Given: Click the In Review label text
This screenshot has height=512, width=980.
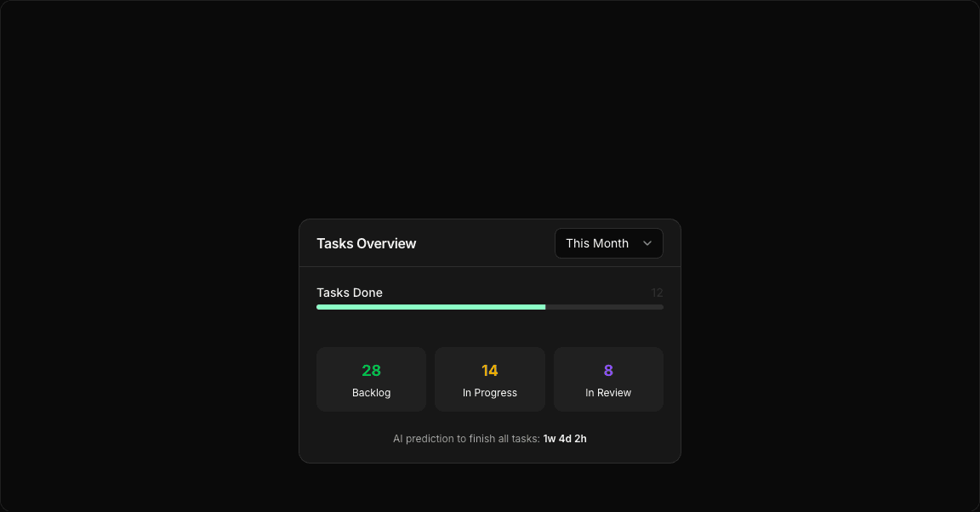Looking at the screenshot, I should (608, 393).
